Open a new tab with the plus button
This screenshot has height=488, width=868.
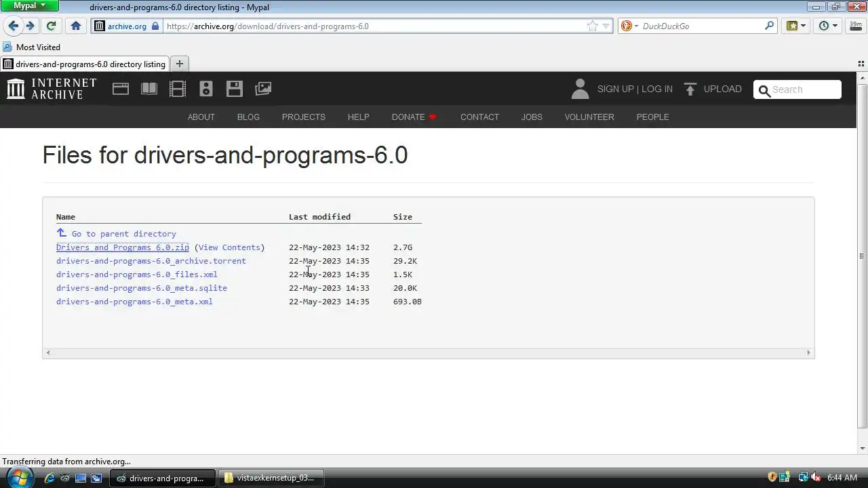pos(180,64)
